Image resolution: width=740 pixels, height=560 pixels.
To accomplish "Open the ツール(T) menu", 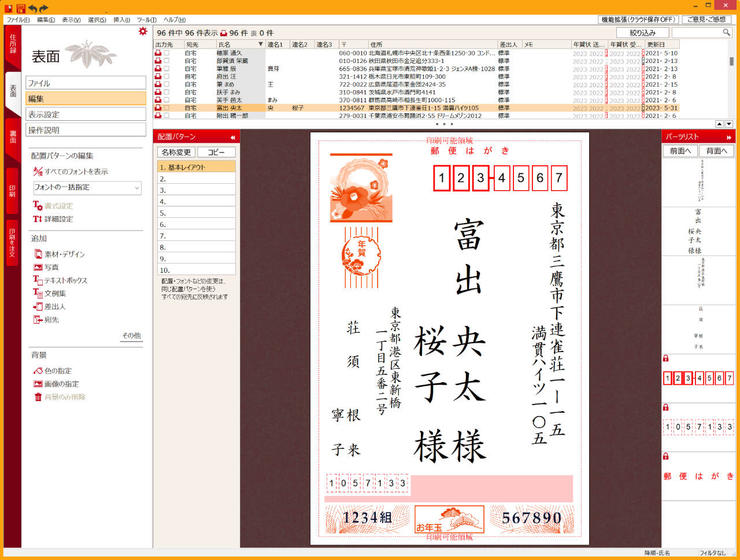I will [x=147, y=20].
